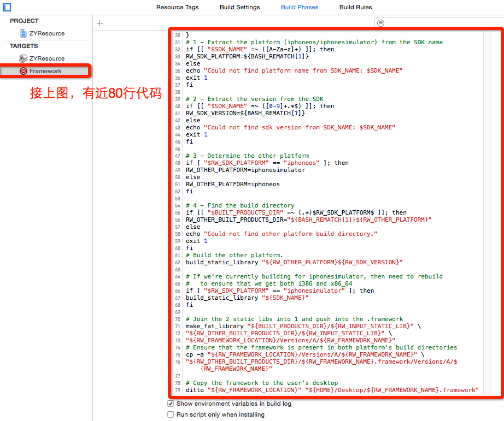Click build_static_library call on line 62
504x421 pixels.
(x=294, y=262)
